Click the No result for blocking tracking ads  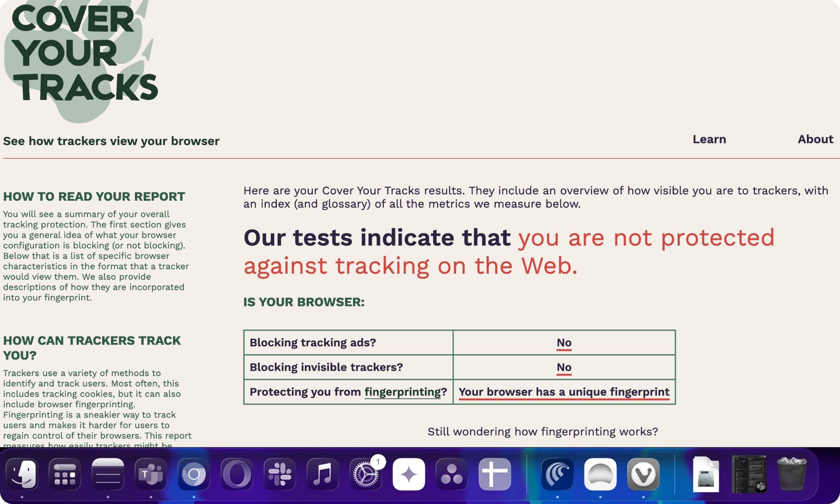[x=564, y=343]
